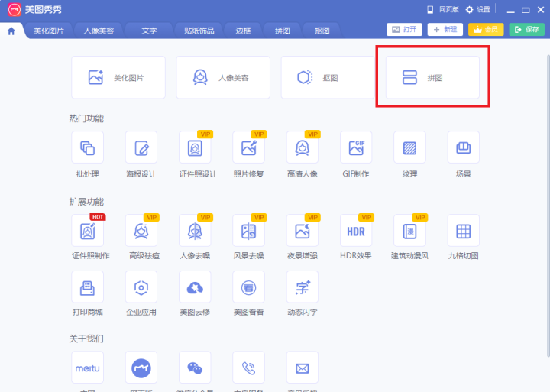The height and width of the screenshot is (392, 550).
Task: Open the 打印商城 print store
Action: tap(87, 287)
